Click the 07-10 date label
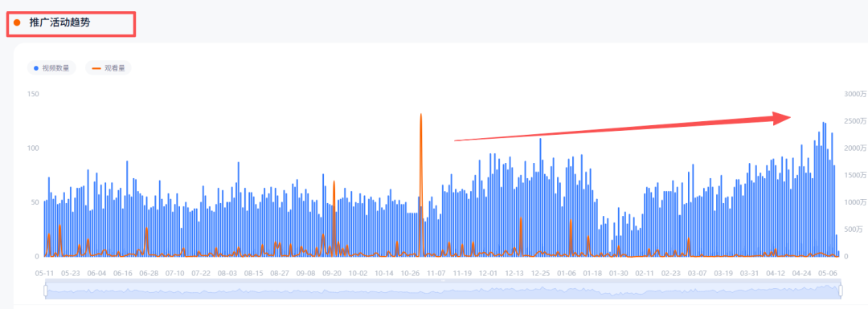The height and width of the screenshot is (309, 868). tap(175, 273)
